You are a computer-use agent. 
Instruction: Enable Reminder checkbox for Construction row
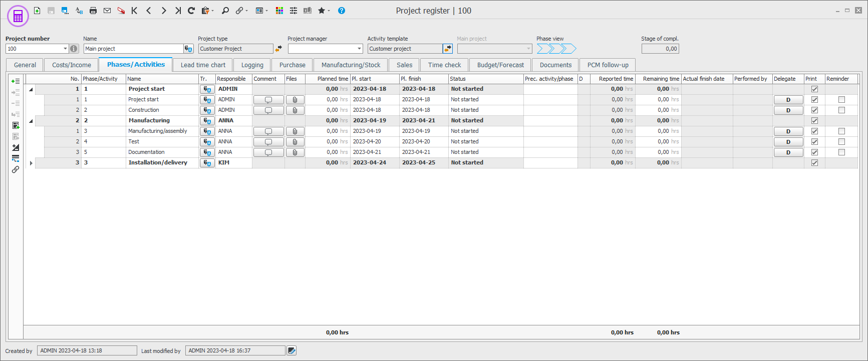click(x=841, y=110)
